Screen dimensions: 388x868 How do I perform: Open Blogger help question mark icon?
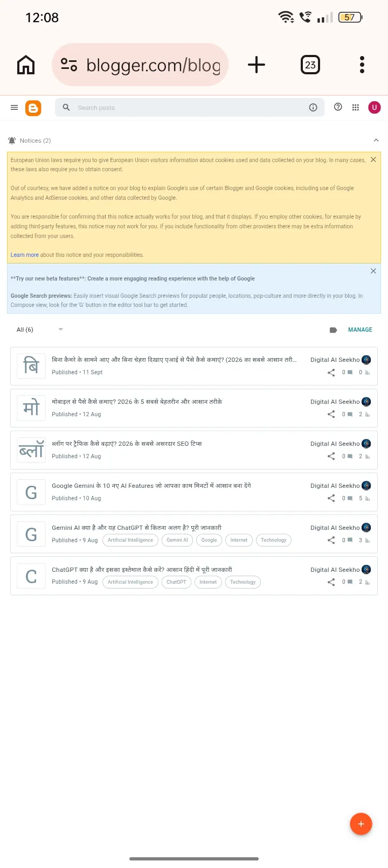click(x=338, y=107)
